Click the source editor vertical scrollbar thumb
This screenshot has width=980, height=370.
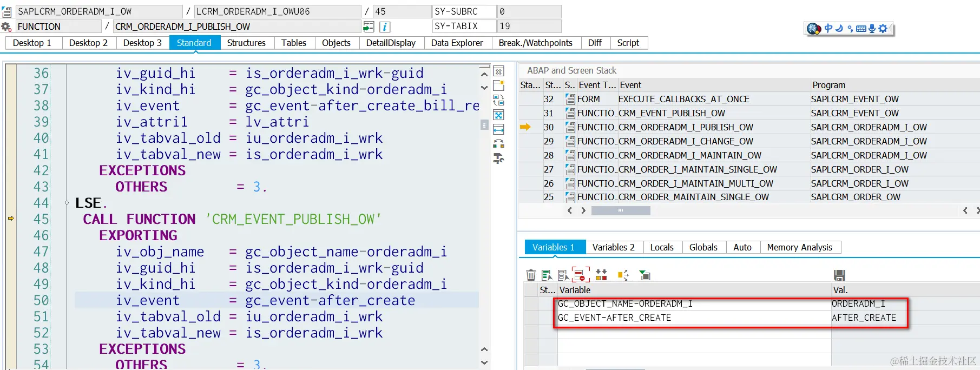(x=484, y=124)
